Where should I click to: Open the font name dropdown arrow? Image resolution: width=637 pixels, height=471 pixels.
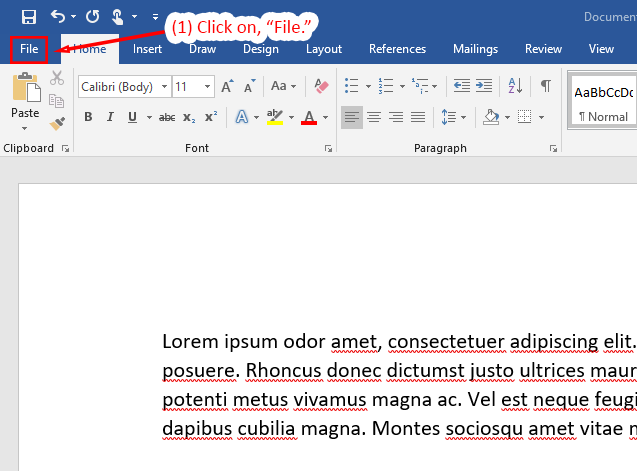point(165,87)
